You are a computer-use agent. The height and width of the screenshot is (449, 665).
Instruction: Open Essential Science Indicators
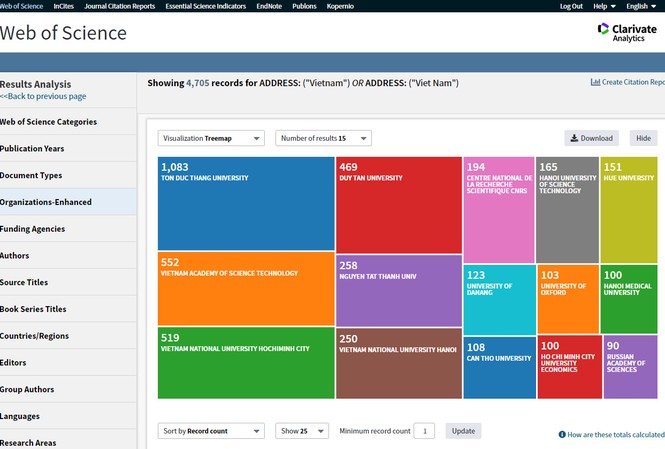click(206, 6)
